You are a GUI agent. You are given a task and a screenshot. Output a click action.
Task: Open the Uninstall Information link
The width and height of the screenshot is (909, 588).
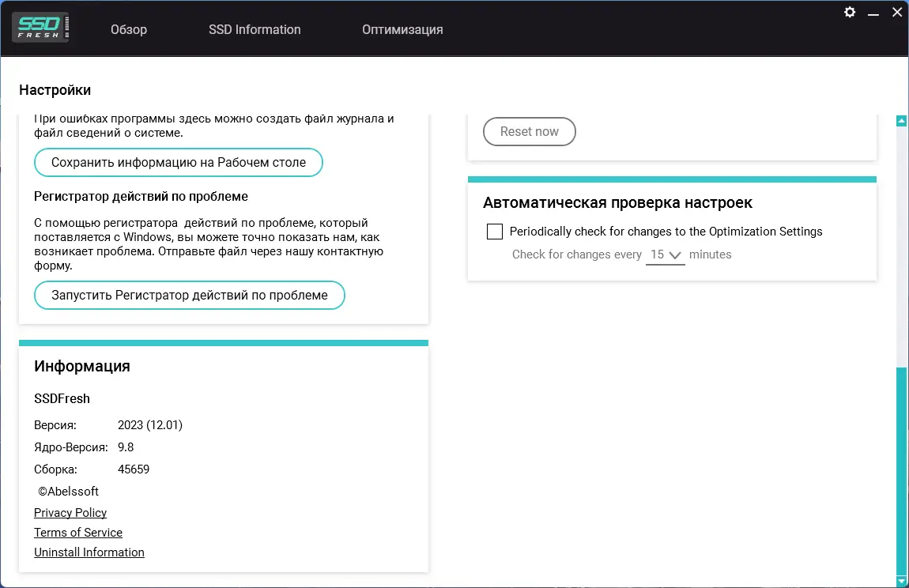coord(89,552)
